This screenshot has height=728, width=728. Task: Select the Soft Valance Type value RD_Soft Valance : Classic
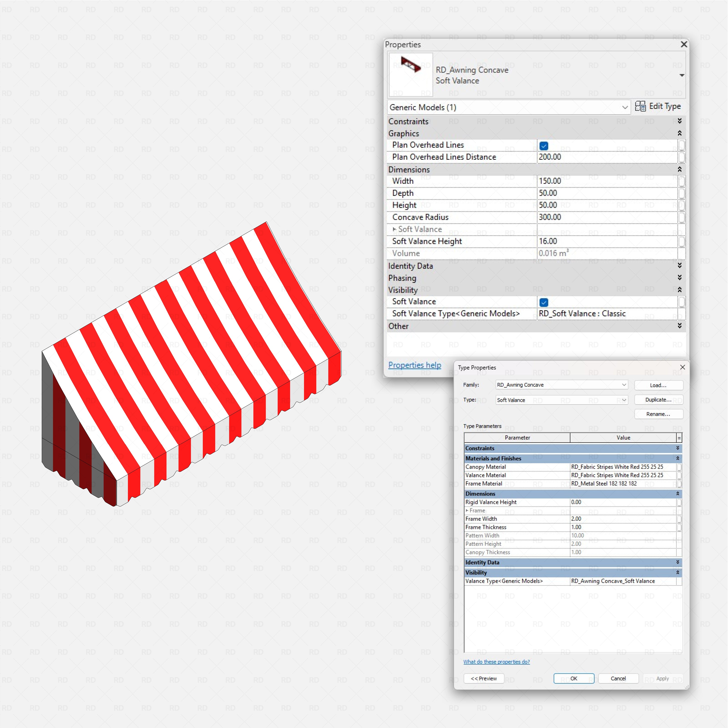607,314
